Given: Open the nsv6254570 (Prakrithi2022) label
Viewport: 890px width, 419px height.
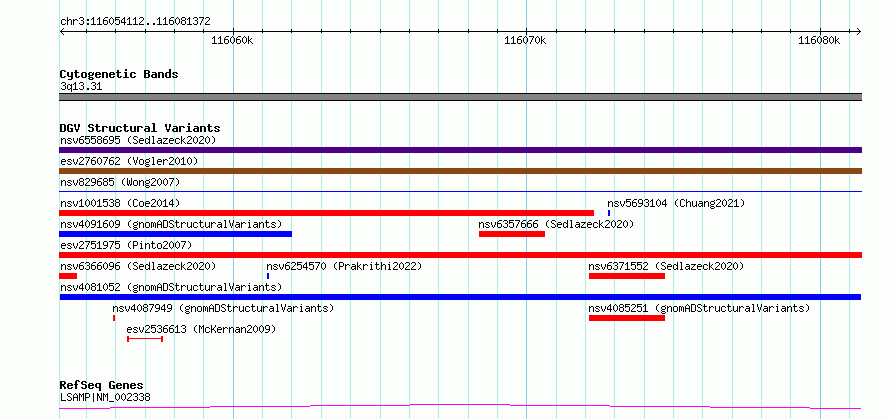Looking at the screenshot, I should click(x=345, y=266).
